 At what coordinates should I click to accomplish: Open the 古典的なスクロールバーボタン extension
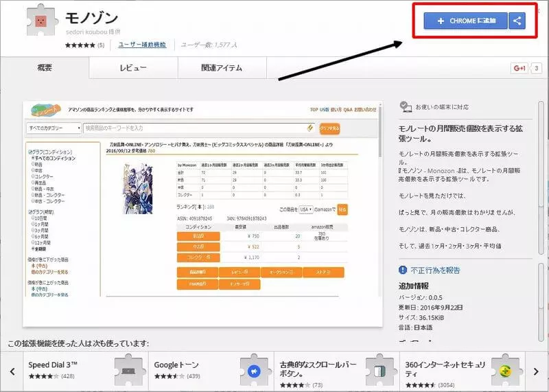[x=337, y=371]
